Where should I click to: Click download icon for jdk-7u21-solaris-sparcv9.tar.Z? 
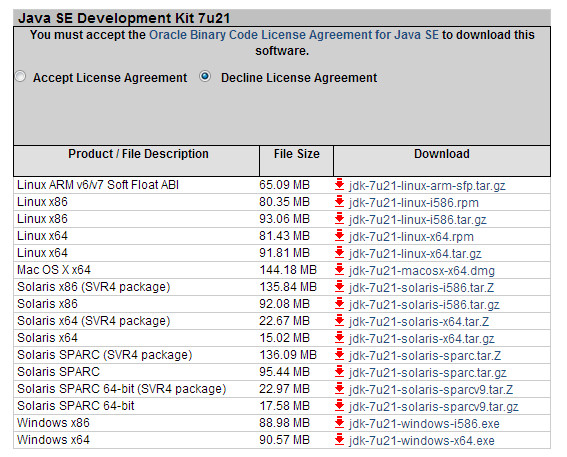coord(339,388)
